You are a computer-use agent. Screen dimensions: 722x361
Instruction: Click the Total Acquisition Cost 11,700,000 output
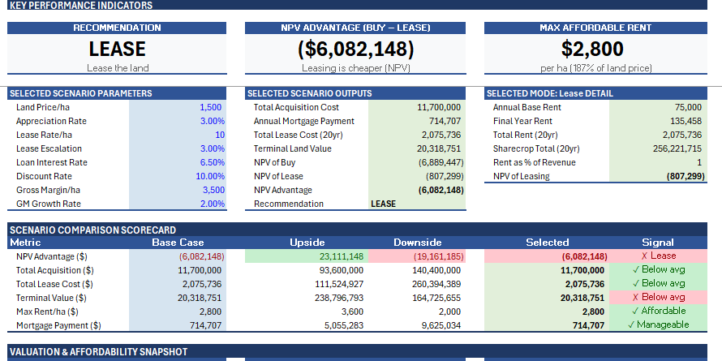[x=417, y=107]
